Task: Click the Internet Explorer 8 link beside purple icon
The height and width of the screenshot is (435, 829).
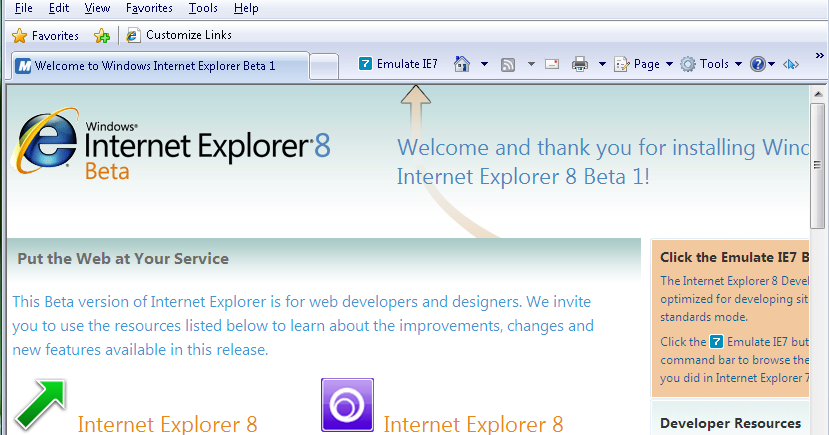Action: pos(473,424)
